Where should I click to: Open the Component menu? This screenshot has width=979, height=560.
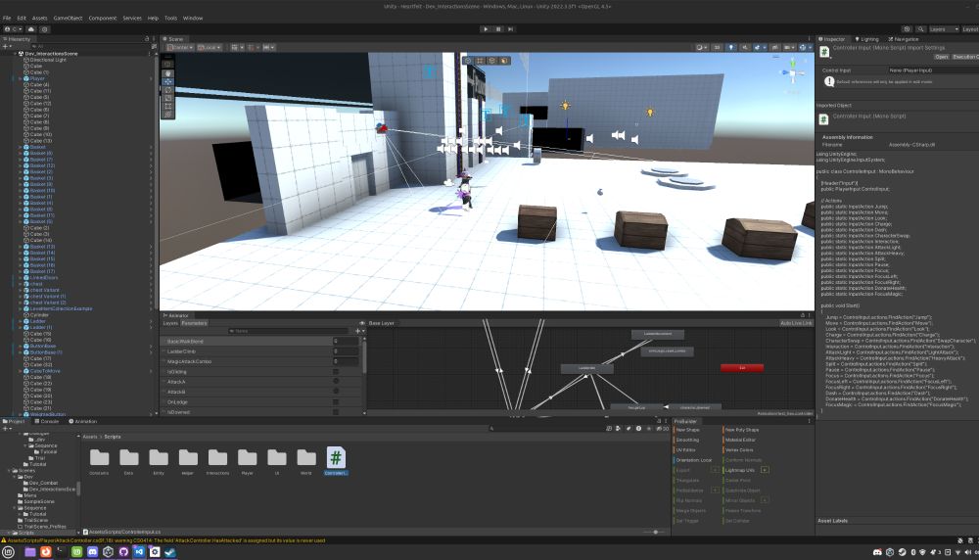click(x=103, y=18)
